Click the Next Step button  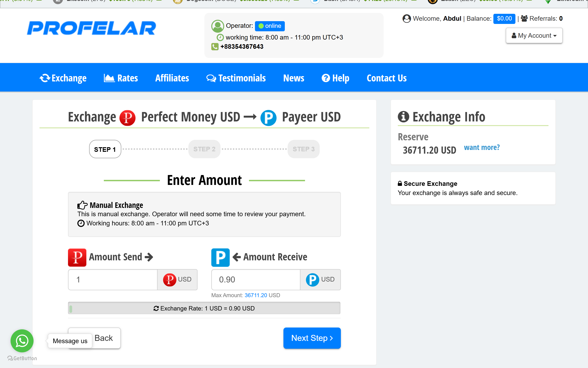[x=312, y=338]
